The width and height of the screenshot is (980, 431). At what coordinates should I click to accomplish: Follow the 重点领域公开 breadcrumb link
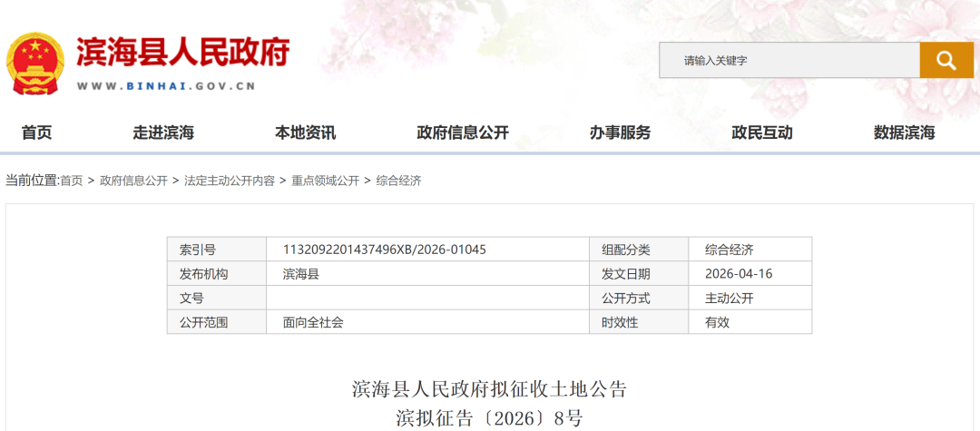point(325,181)
